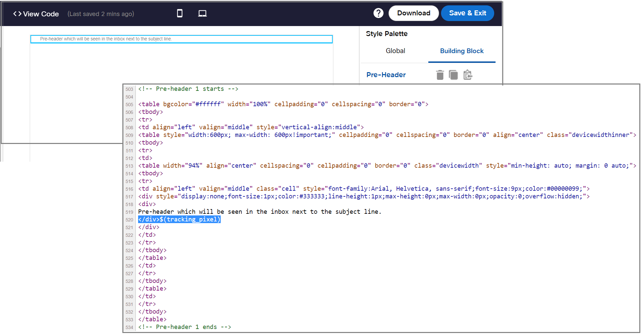Viewport: 644px width, 336px height.
Task: Click the devicewidthinner table line 509
Action: pyautogui.click(x=387, y=135)
